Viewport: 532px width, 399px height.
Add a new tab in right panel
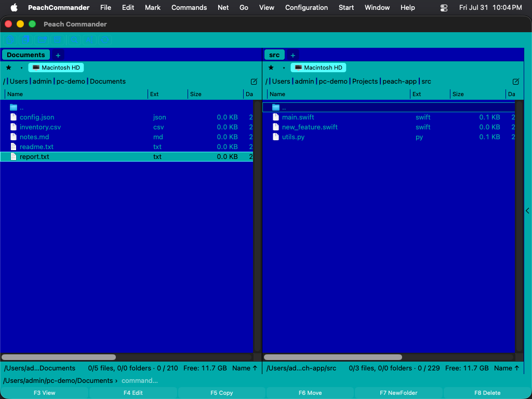[x=293, y=55]
